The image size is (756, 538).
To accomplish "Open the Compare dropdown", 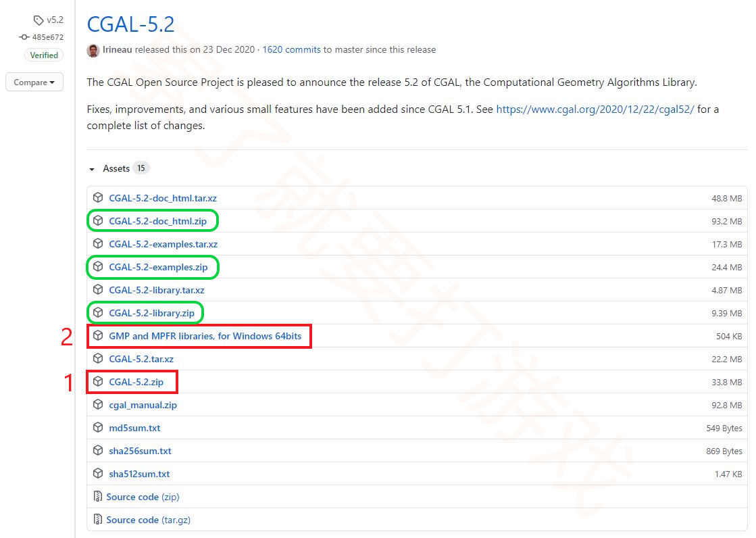I will pos(34,82).
